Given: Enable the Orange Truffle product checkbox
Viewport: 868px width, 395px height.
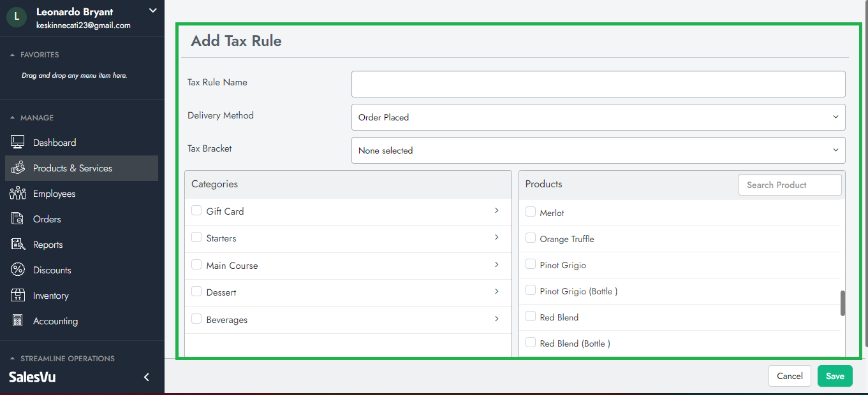Looking at the screenshot, I should coord(530,238).
